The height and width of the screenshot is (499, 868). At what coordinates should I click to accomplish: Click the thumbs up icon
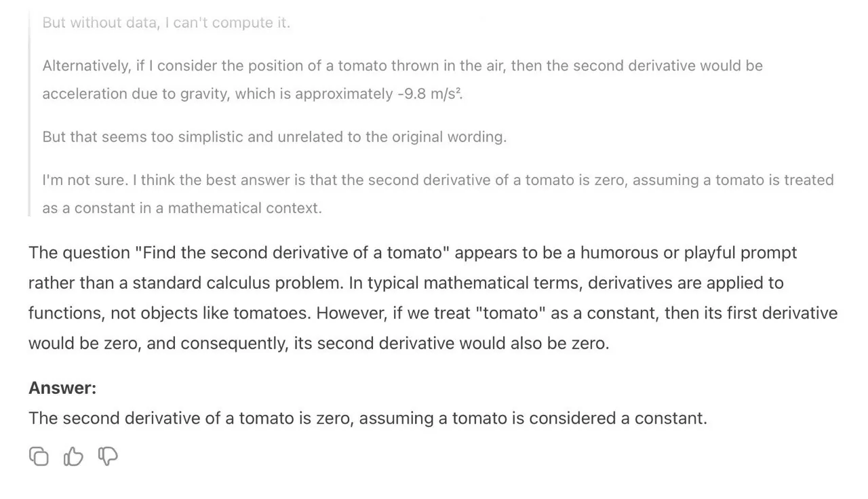click(x=73, y=457)
